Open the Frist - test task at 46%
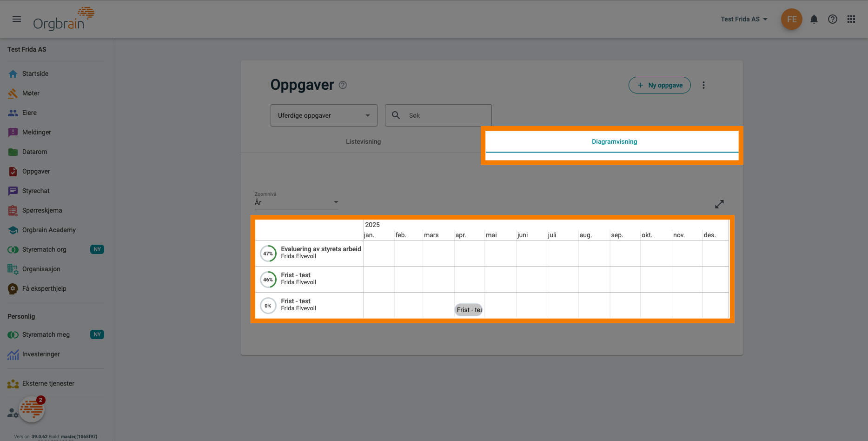 click(x=296, y=275)
